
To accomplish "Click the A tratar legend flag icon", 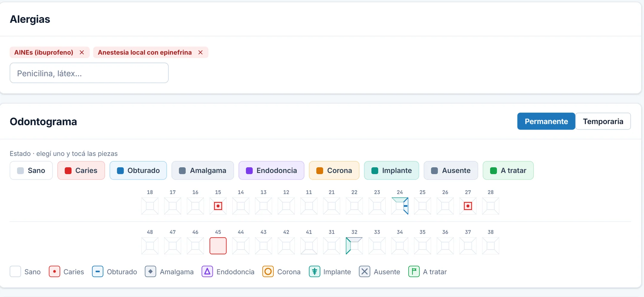I will (414, 272).
